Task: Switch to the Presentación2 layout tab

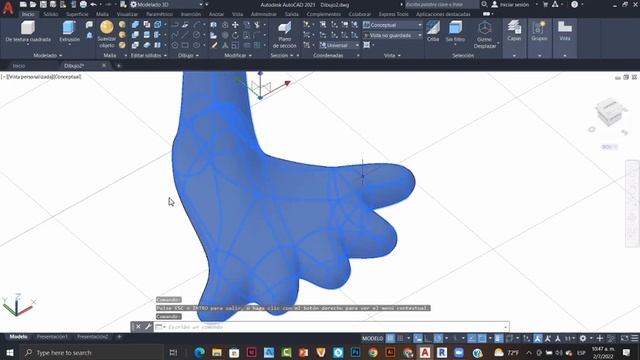Action: click(x=93, y=337)
